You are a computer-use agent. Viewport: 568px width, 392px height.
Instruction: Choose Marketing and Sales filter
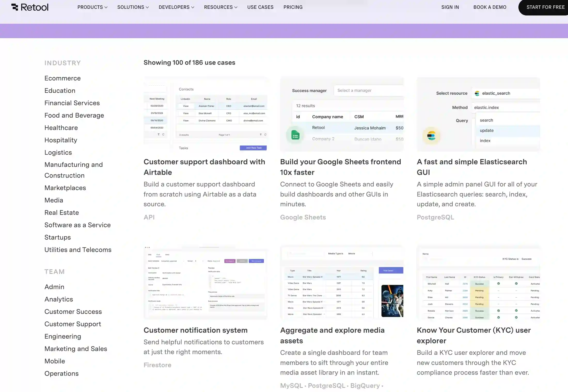pos(76,349)
